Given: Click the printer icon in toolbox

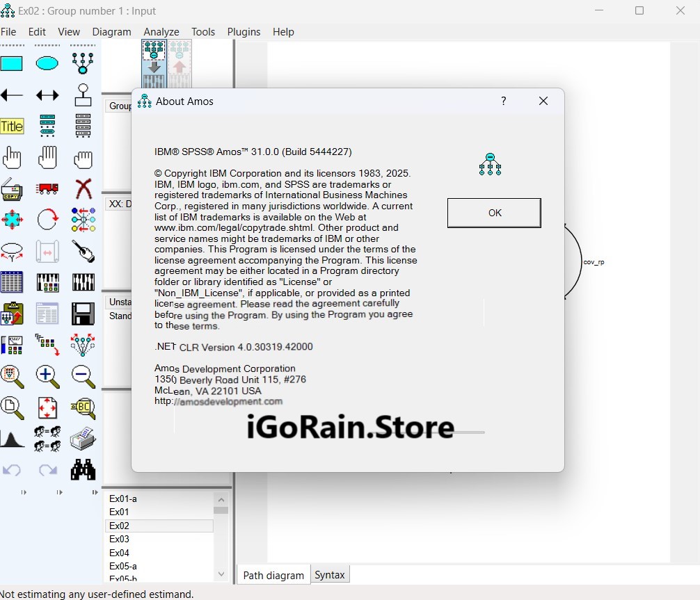Looking at the screenshot, I should click(x=83, y=439).
